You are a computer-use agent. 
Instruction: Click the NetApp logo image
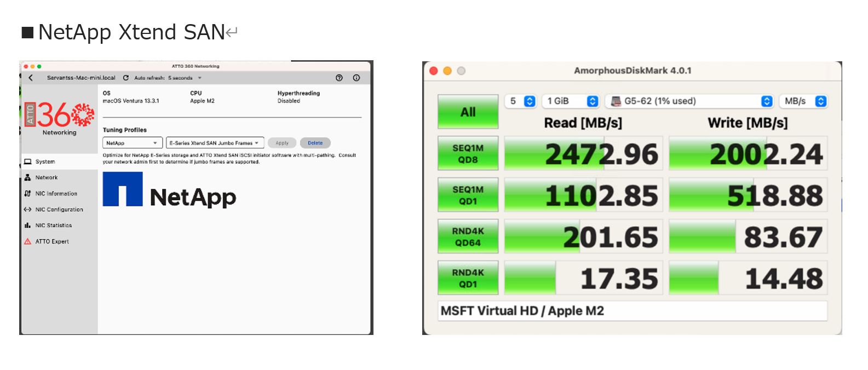tap(169, 190)
